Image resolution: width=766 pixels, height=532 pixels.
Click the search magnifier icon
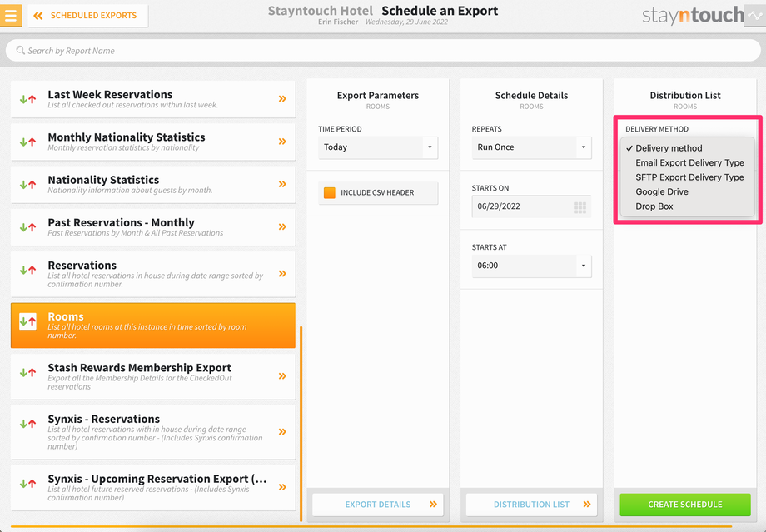(21, 50)
